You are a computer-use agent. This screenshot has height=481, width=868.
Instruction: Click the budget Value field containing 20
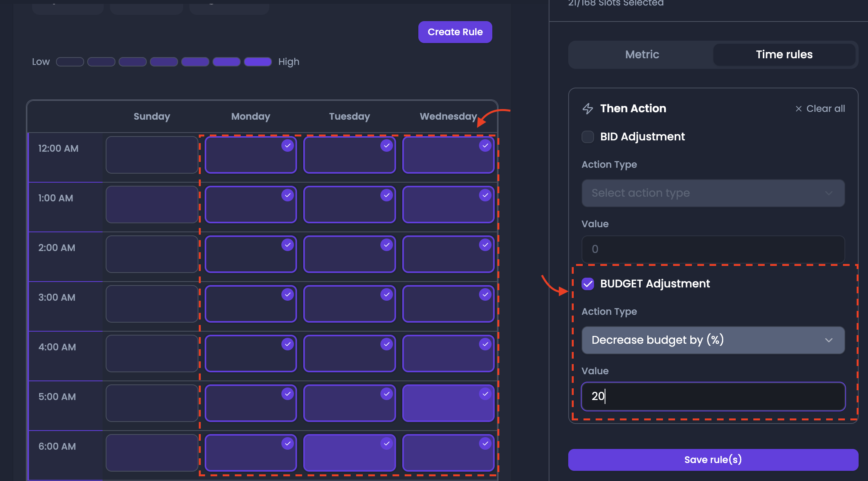coord(713,397)
